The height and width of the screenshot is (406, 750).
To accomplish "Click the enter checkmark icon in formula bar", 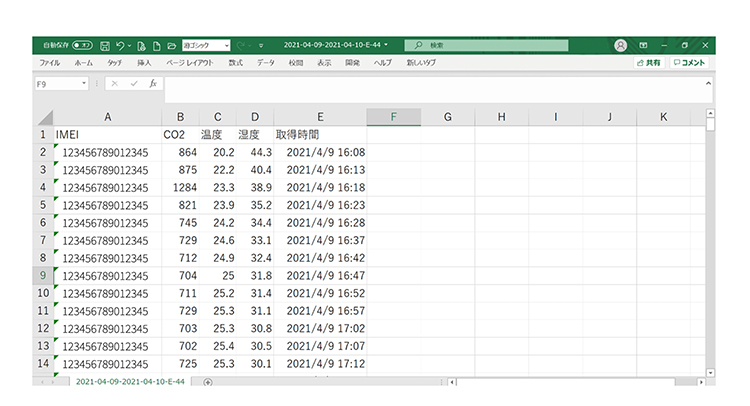I will click(134, 84).
